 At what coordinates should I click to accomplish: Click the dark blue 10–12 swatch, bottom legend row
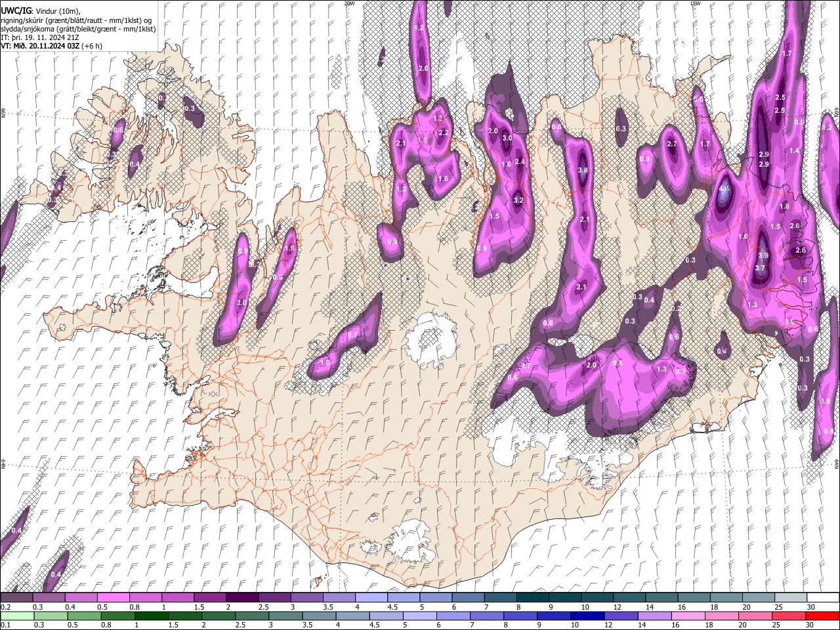point(587,616)
